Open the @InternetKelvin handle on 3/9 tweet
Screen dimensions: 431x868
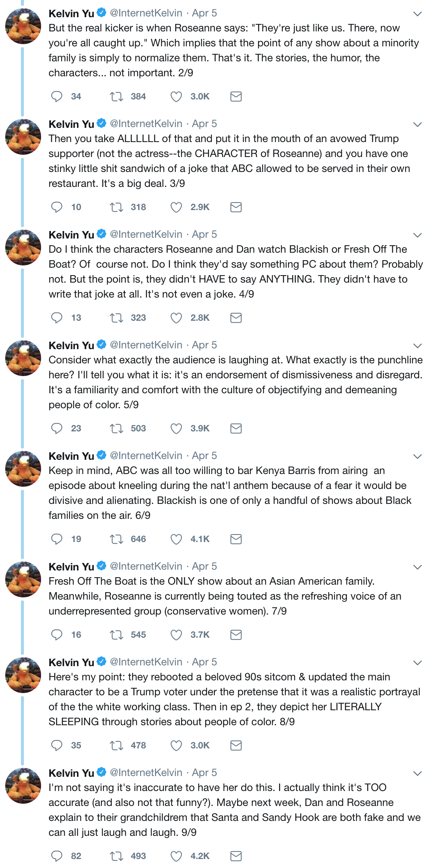tap(146, 124)
